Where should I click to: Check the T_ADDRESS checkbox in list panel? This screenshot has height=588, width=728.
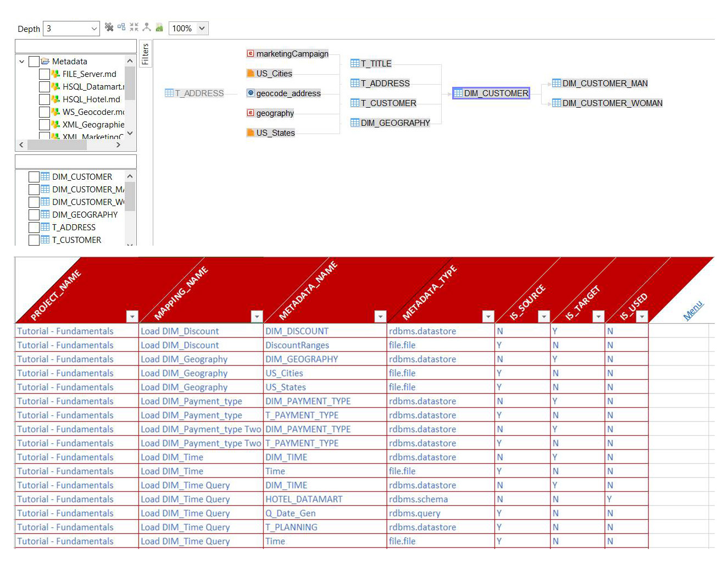pyautogui.click(x=34, y=228)
